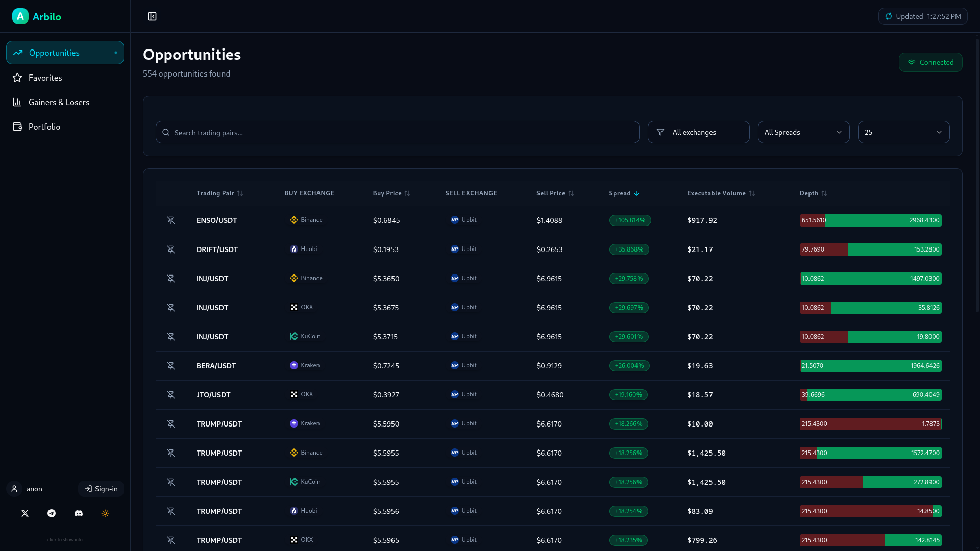Open the All Spreads dropdown

(803, 132)
